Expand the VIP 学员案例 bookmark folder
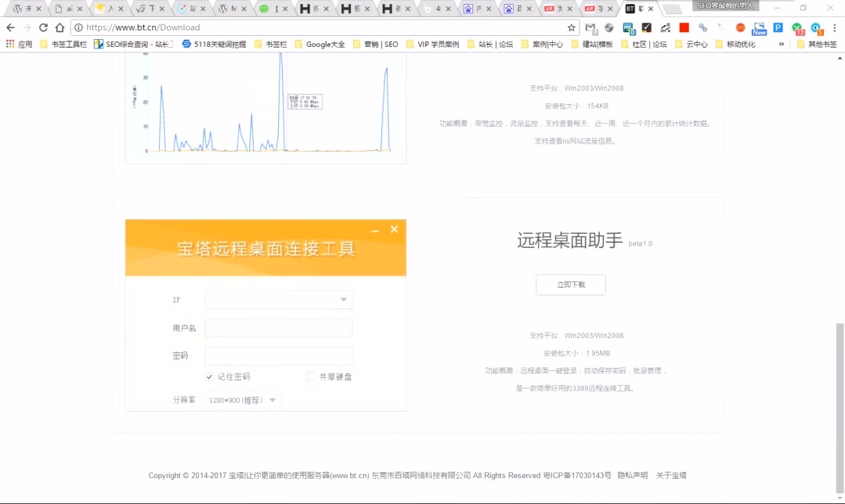845x504 pixels. [x=432, y=44]
